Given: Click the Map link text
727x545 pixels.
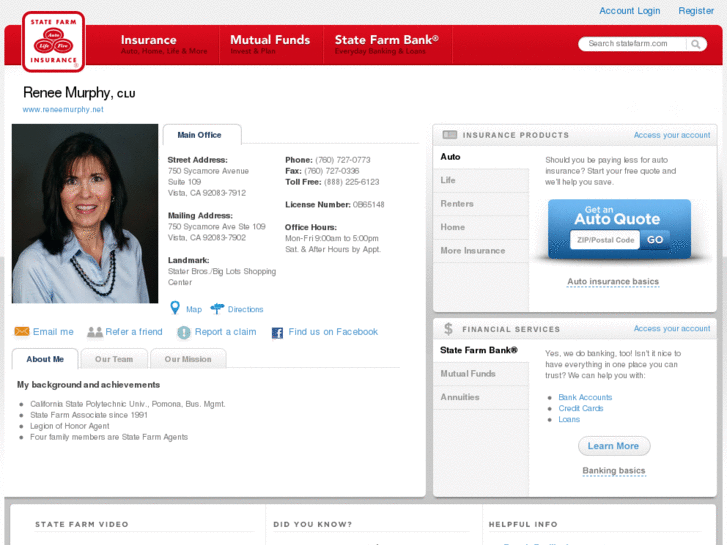Looking at the screenshot, I should 194,309.
